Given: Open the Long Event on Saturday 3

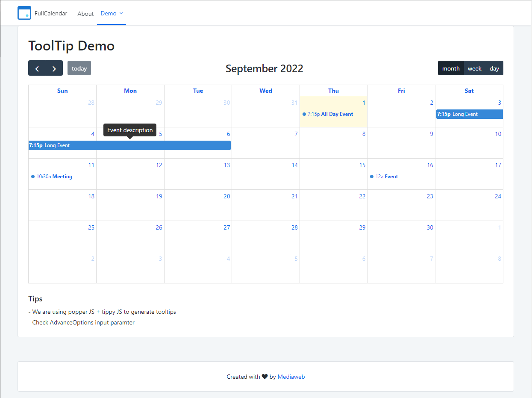Looking at the screenshot, I should pyautogui.click(x=470, y=114).
